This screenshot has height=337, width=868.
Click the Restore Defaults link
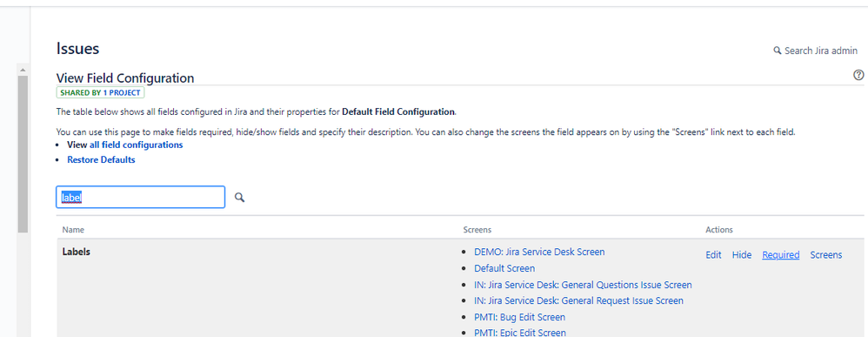pyautogui.click(x=101, y=159)
